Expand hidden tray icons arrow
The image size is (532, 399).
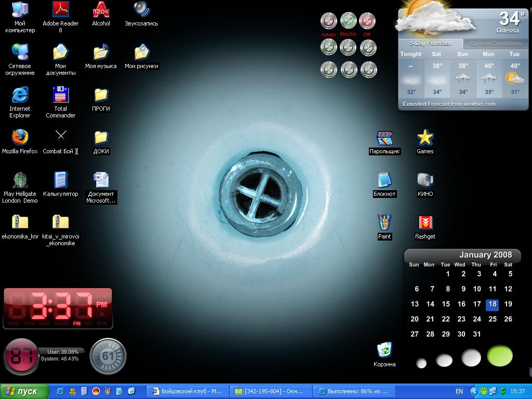pyautogui.click(x=474, y=392)
